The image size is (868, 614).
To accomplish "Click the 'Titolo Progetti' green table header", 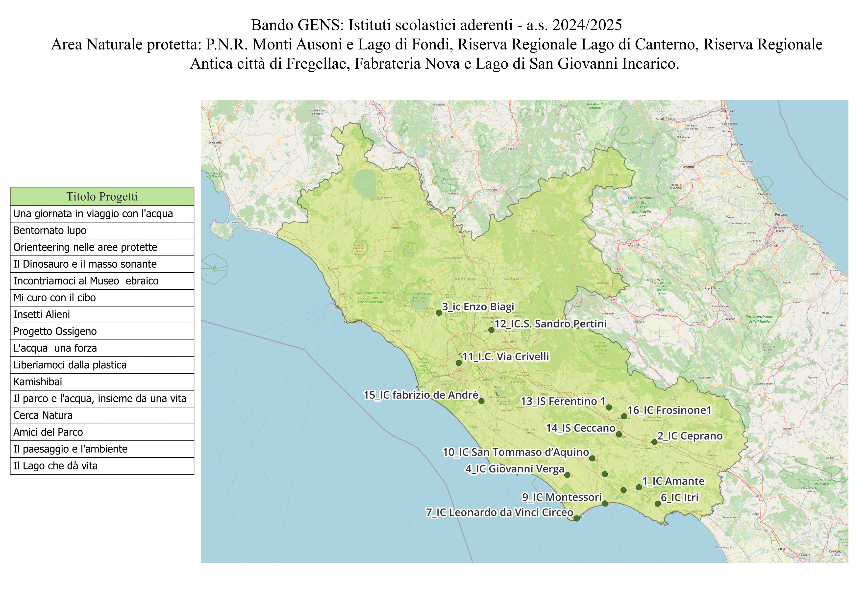I will click(x=102, y=197).
